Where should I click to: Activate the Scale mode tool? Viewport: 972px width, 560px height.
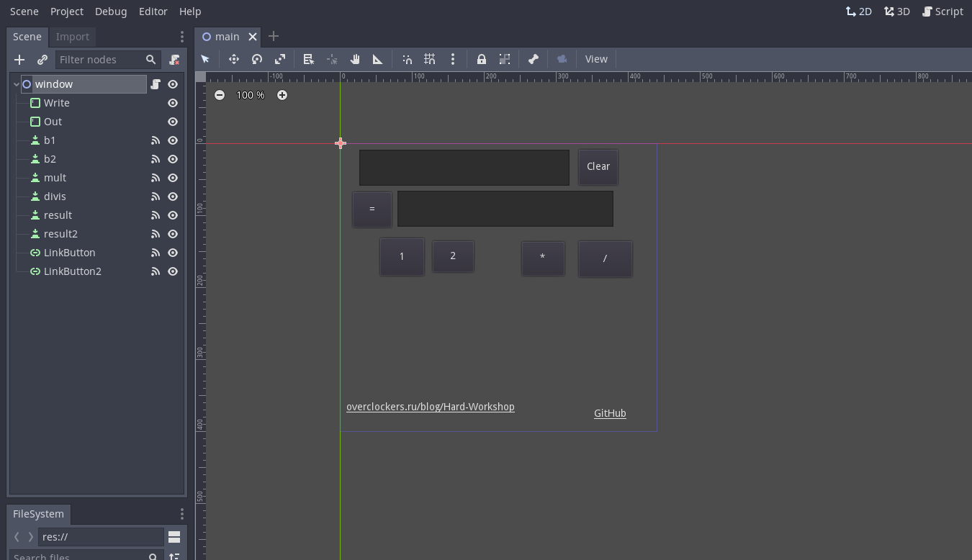pyautogui.click(x=280, y=59)
